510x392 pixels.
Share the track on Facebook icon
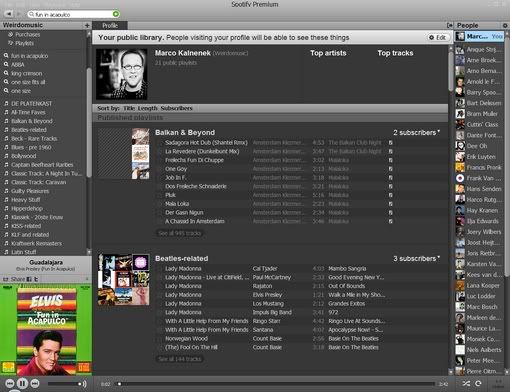[29, 279]
